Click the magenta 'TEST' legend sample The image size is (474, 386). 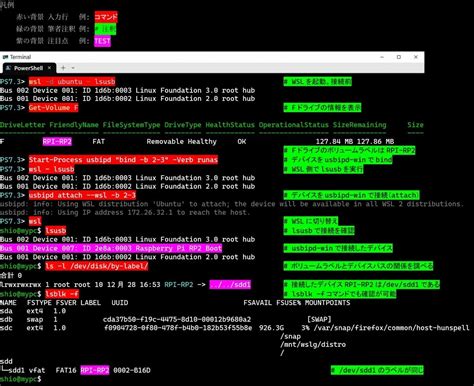pyautogui.click(x=102, y=41)
